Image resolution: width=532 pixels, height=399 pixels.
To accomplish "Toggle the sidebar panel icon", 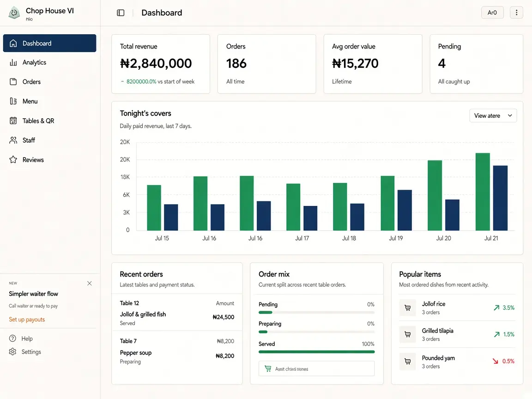I will click(121, 13).
